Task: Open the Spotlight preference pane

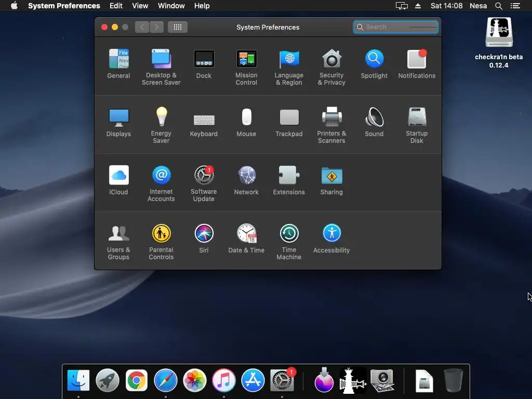Action: [374, 64]
